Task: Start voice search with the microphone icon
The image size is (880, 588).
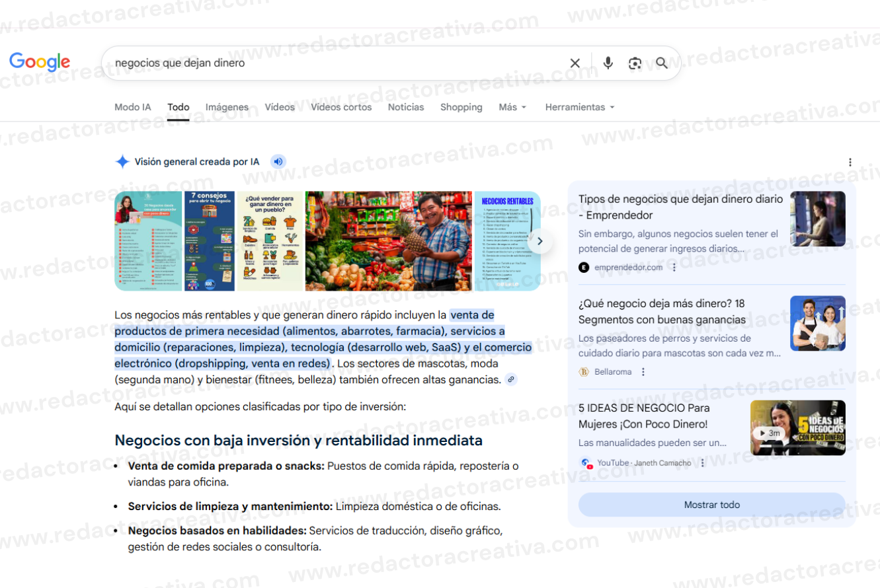Action: [x=608, y=63]
